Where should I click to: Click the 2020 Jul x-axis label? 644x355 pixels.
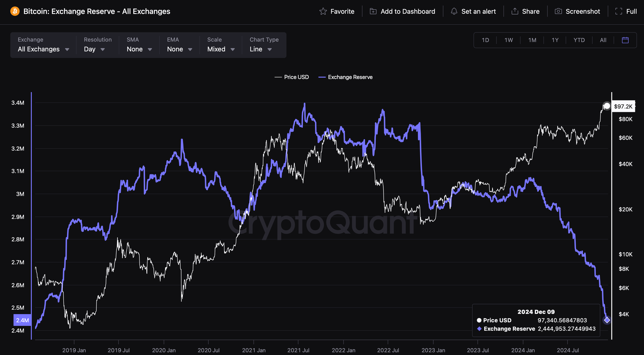click(x=208, y=350)
